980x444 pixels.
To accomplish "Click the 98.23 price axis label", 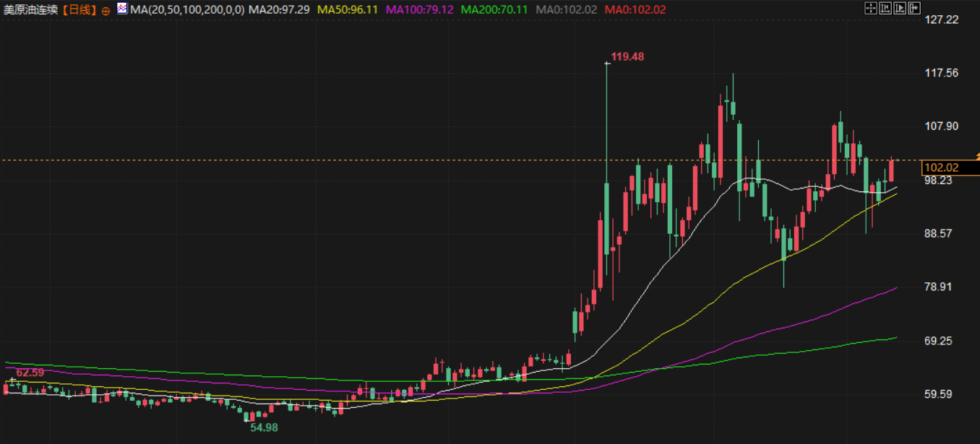I will tap(939, 180).
